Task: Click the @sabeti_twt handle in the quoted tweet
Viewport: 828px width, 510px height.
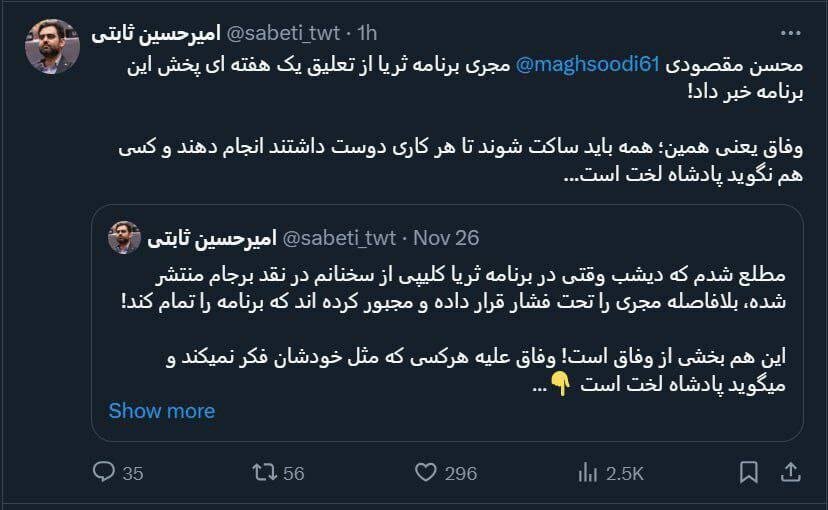Action: click(341, 238)
